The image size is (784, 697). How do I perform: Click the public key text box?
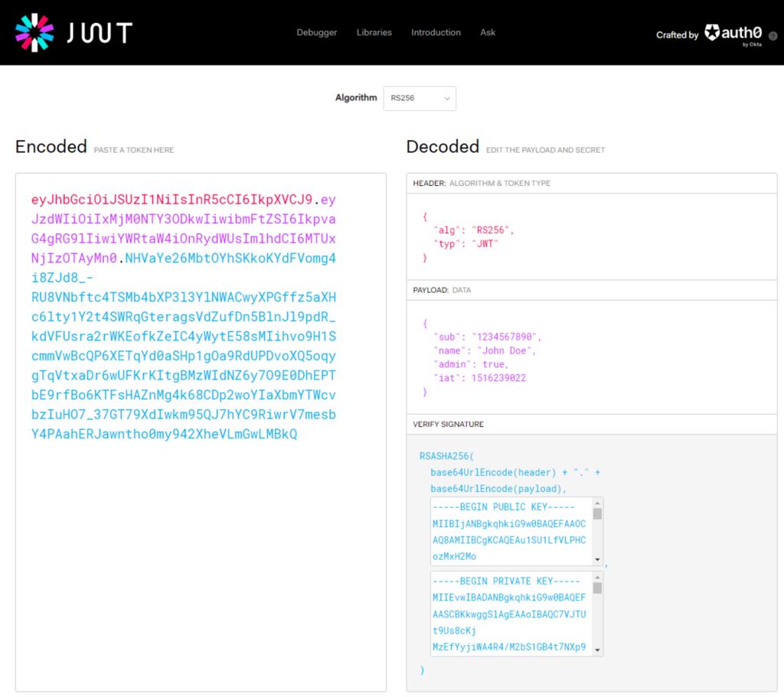pyautogui.click(x=509, y=532)
